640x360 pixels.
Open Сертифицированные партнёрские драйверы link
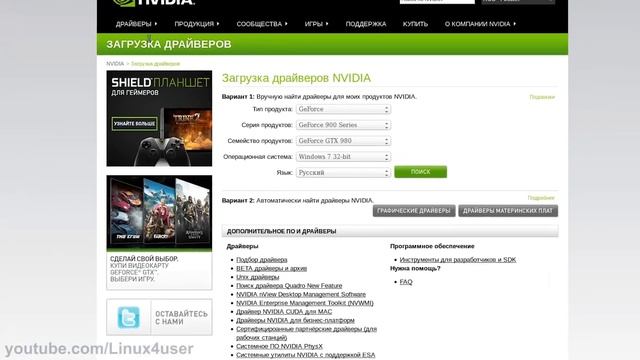[x=306, y=333]
